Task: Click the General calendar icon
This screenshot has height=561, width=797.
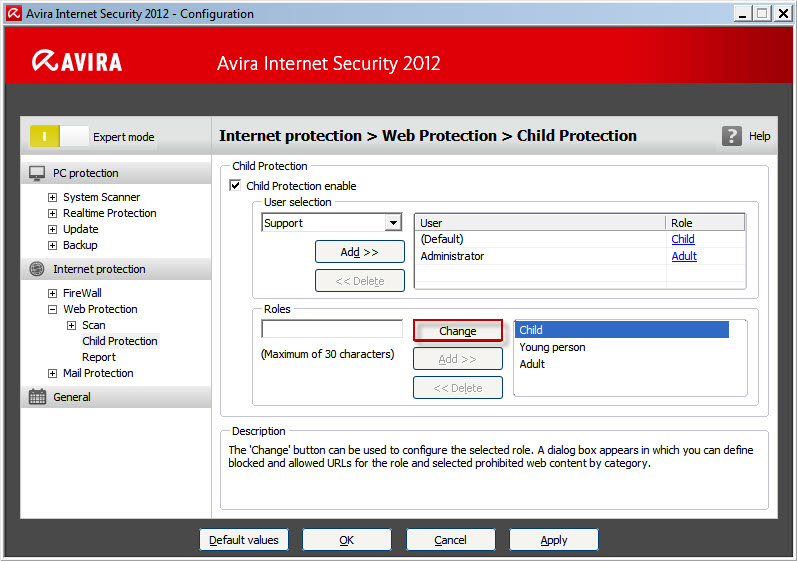Action: (38, 397)
